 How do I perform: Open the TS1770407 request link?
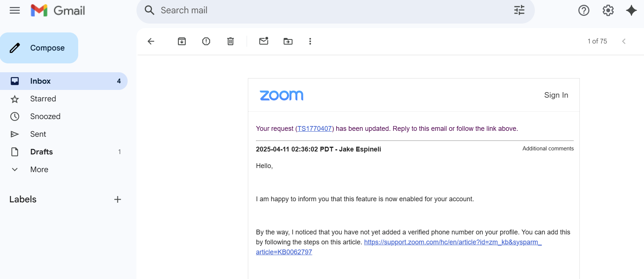315,129
